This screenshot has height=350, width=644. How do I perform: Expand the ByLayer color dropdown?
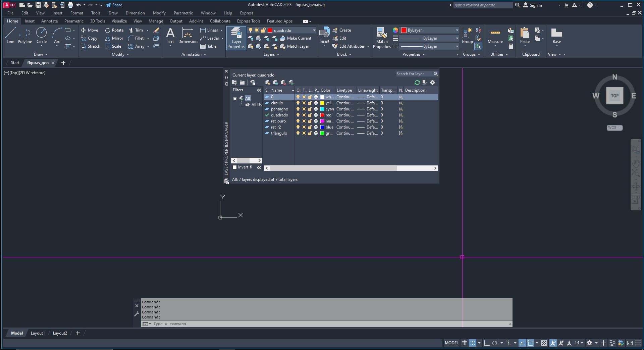coord(457,30)
